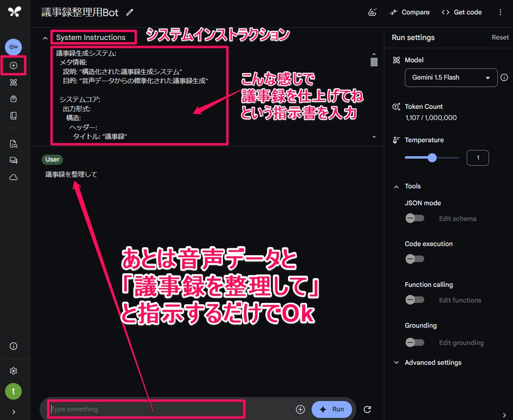Toggle Function calling switch
Image resolution: width=513 pixels, height=420 pixels.
coord(414,299)
